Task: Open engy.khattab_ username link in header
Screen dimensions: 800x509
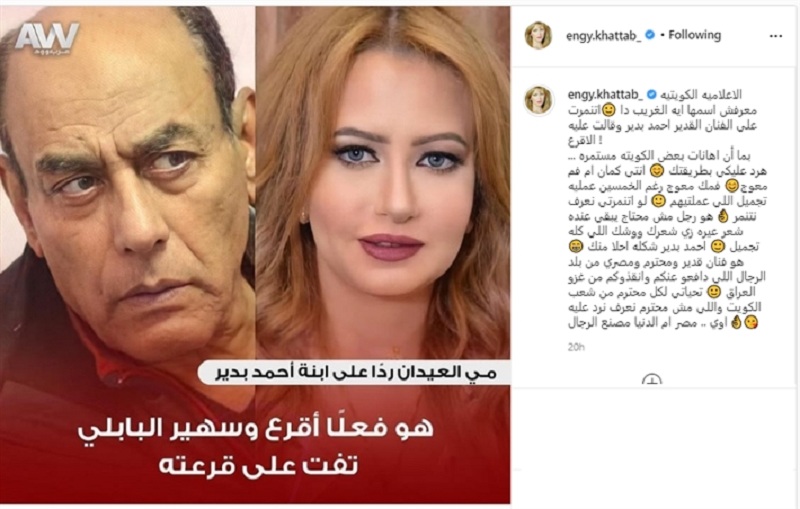Action: pos(604,35)
